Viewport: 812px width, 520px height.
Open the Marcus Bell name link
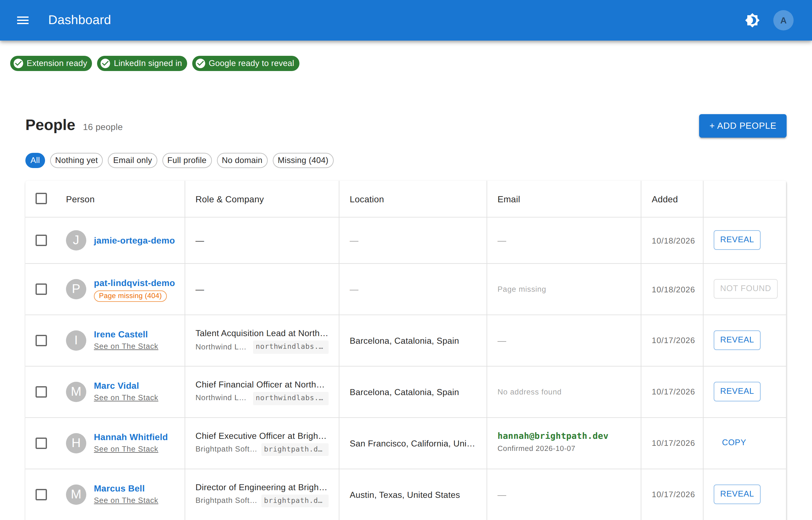click(x=119, y=488)
